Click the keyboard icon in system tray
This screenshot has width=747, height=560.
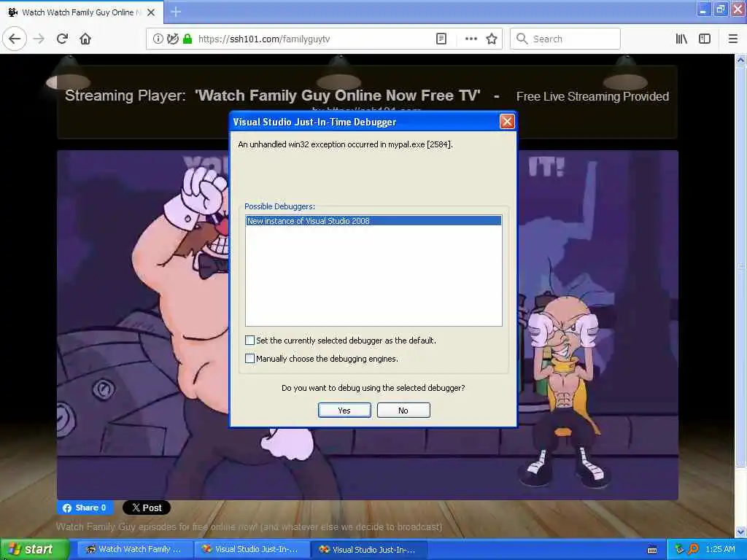pyautogui.click(x=652, y=550)
